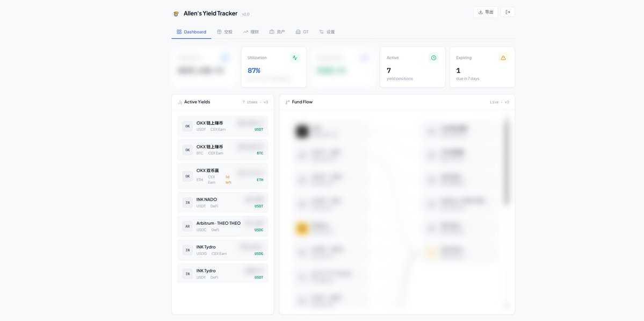644x321 pixels.
Task: Click the green ETH tag
Action: 260,180
